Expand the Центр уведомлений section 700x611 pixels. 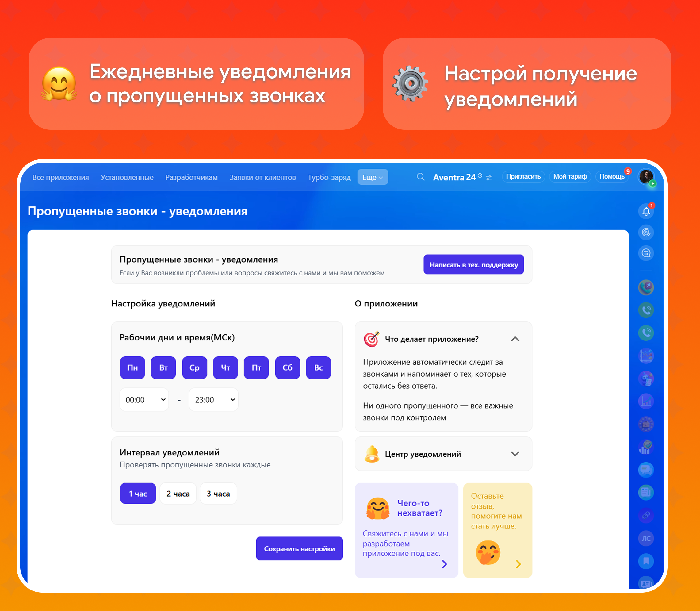point(443,454)
